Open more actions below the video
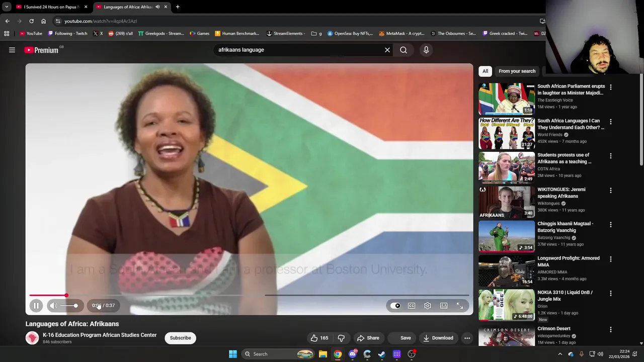This screenshot has height=362, width=644. click(x=467, y=338)
